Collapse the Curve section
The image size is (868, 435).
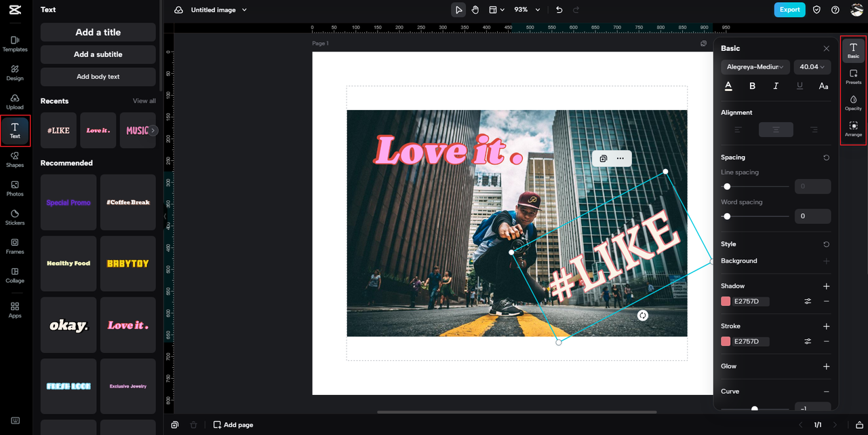tap(826, 392)
